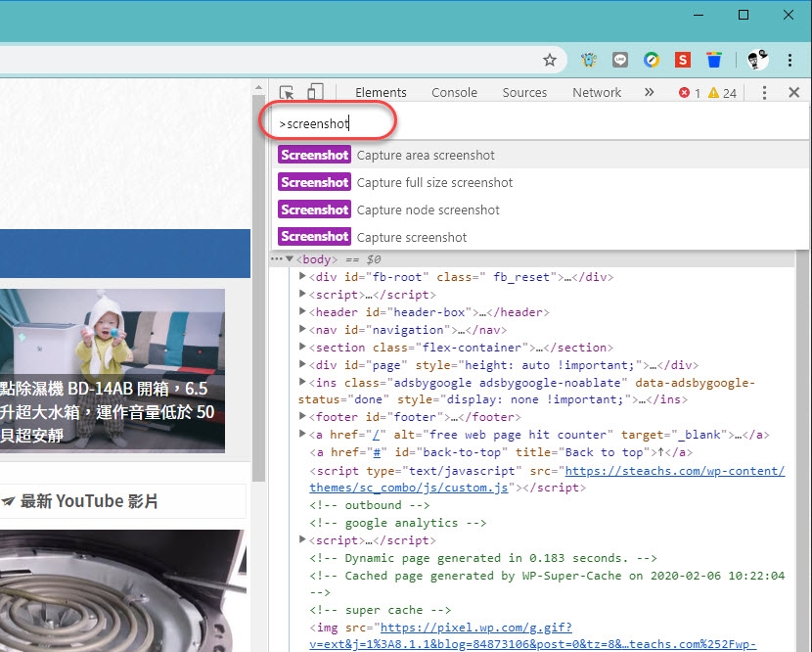Click the yellow warning count indicator
Image resolution: width=812 pixels, height=652 pixels.
(x=722, y=93)
